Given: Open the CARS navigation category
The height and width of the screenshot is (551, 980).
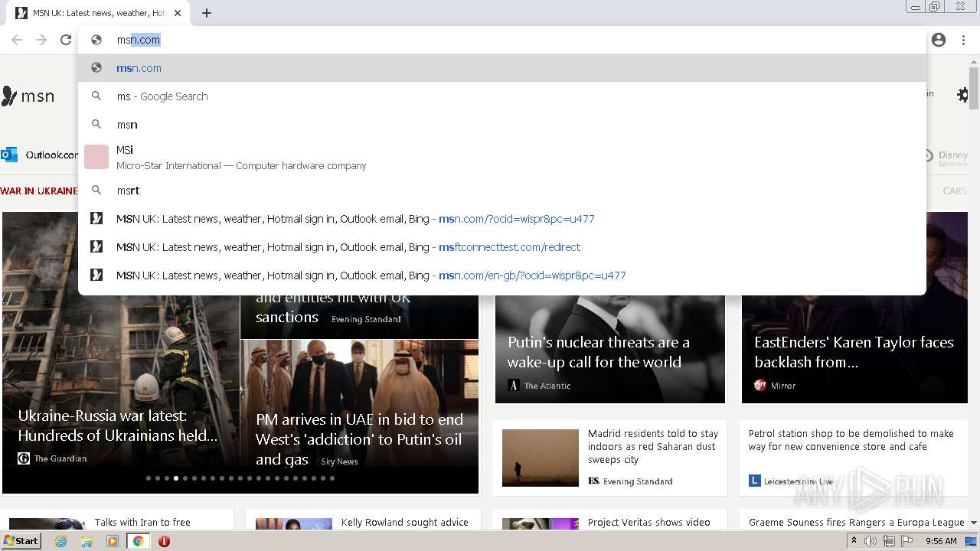Looking at the screenshot, I should click(954, 191).
